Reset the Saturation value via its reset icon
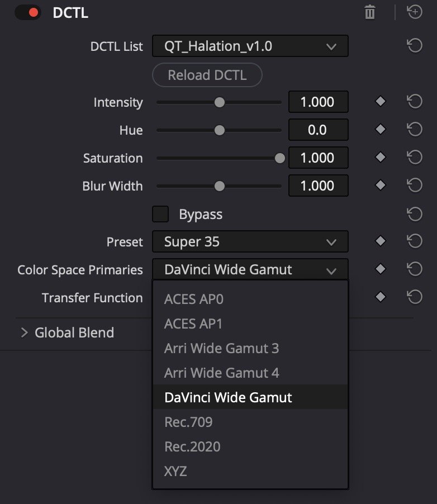Screen dimensions: 437x504 (415, 158)
